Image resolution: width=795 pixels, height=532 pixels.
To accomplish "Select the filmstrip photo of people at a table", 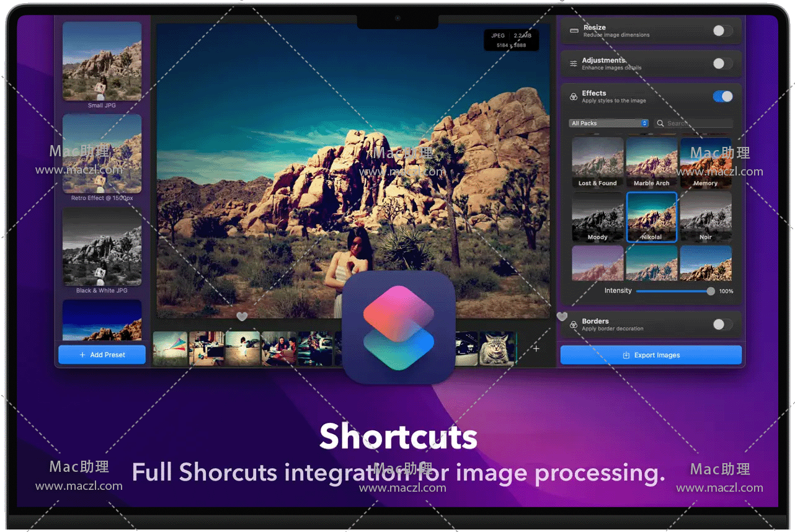I will pyautogui.click(x=279, y=348).
